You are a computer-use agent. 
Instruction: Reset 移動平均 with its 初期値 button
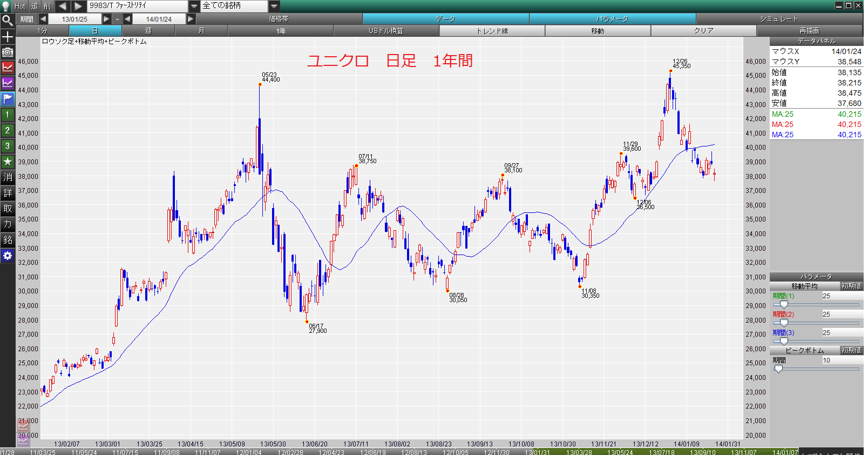click(x=851, y=286)
